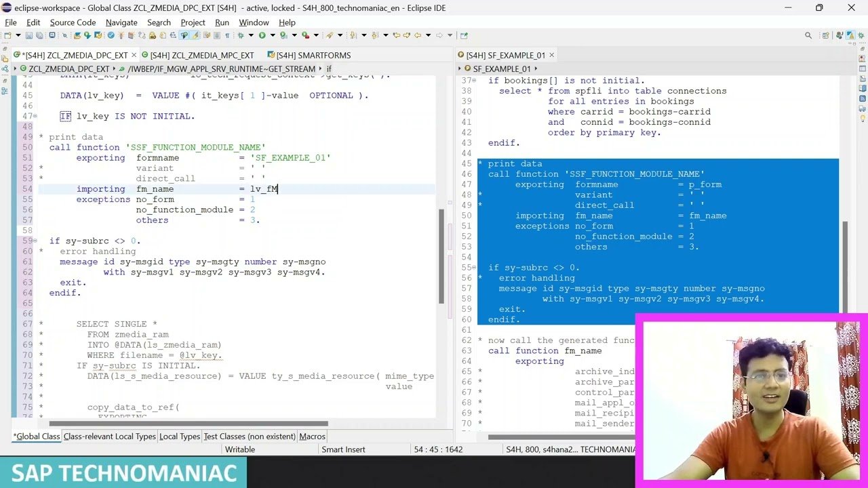Collapse code fold at line 55 in SF_EXAMPLE_01

click(x=475, y=268)
